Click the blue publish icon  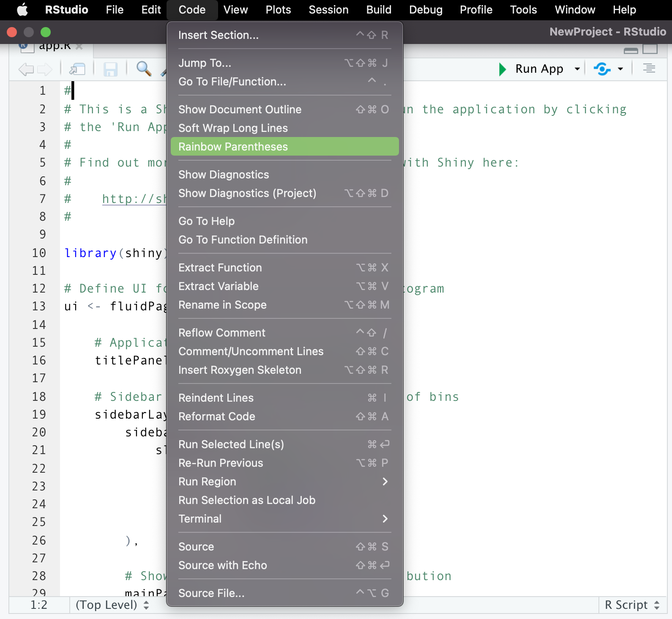pyautogui.click(x=602, y=68)
